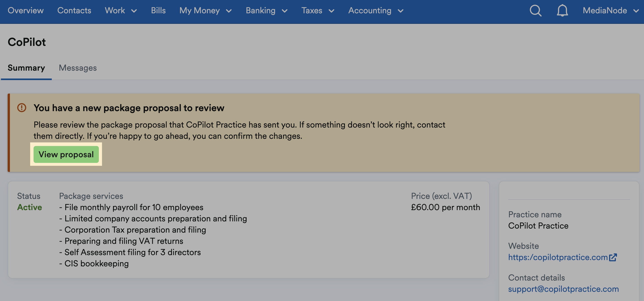This screenshot has width=644, height=301.
Task: Click support@copilotpractice.com email link
Action: [563, 289]
